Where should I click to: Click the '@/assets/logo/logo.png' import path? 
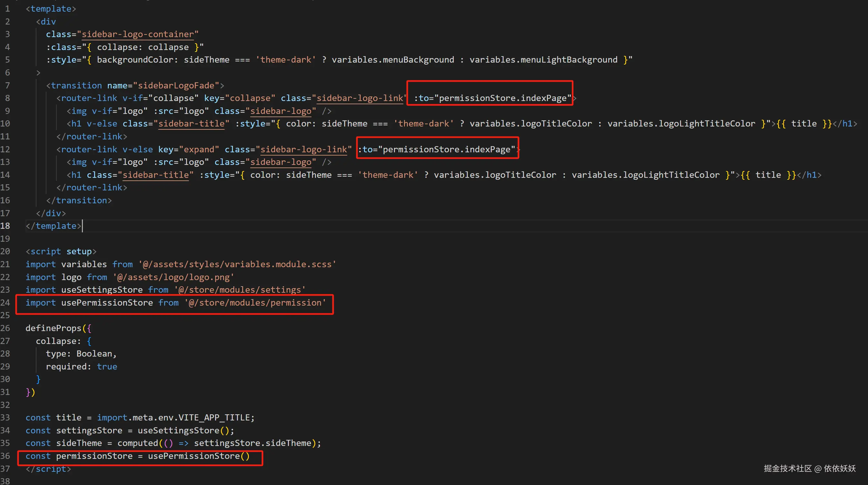(173, 277)
